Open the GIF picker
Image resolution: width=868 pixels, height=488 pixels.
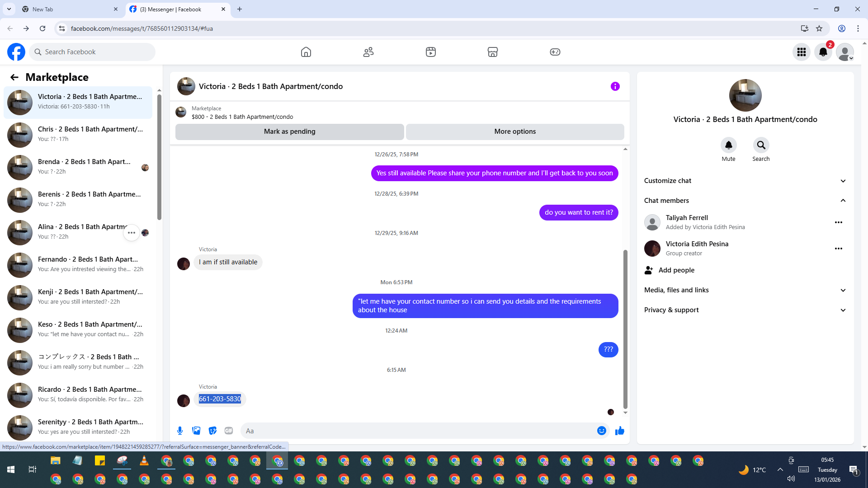click(229, 431)
